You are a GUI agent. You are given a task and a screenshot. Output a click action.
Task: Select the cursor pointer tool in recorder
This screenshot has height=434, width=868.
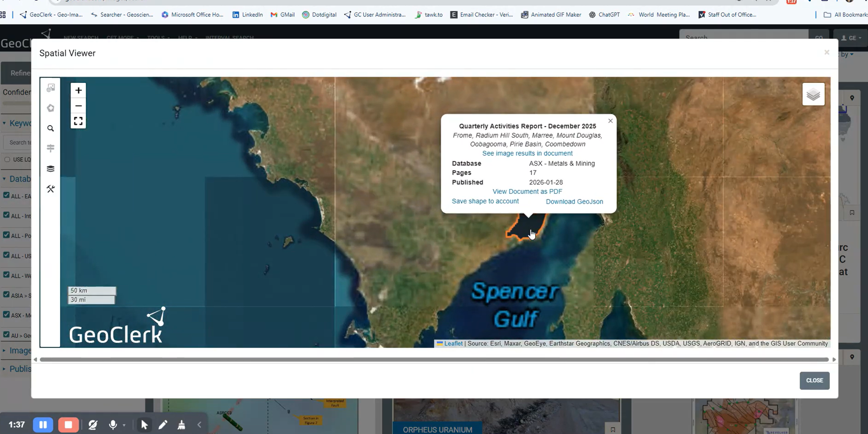click(x=144, y=425)
